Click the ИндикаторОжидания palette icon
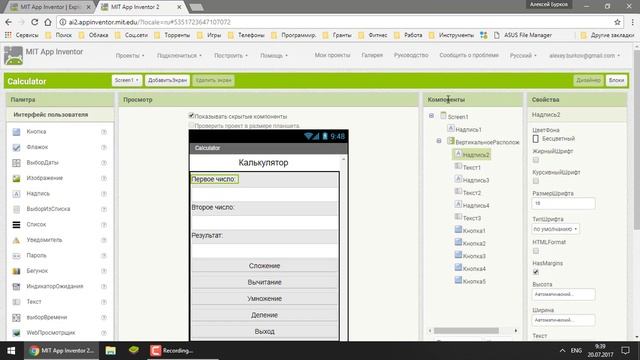The image size is (640, 360). (x=16, y=287)
